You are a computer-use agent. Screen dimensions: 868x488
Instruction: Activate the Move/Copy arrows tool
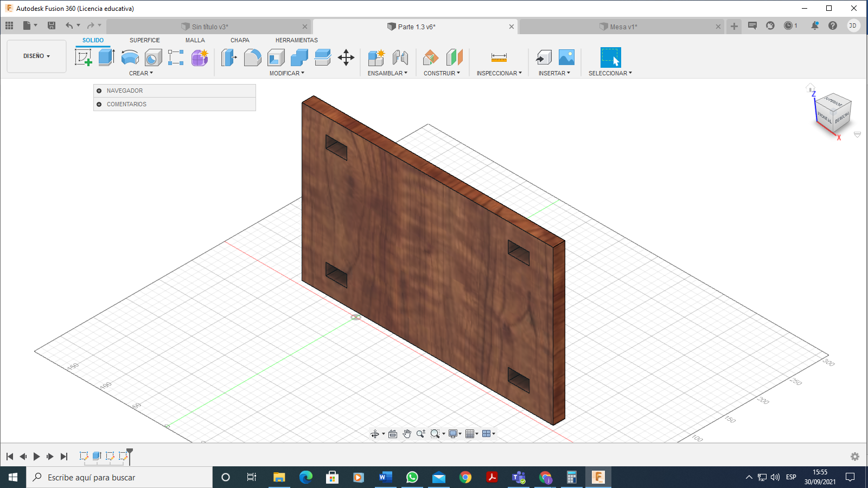coord(346,57)
